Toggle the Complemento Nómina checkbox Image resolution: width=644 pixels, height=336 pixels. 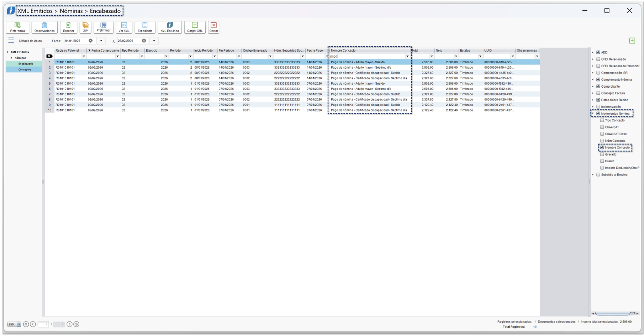pos(598,79)
